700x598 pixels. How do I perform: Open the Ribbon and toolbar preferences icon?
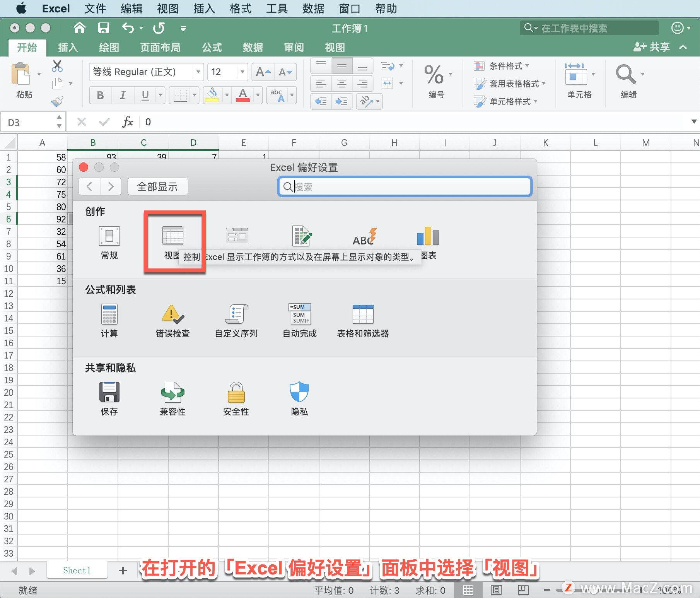(237, 236)
